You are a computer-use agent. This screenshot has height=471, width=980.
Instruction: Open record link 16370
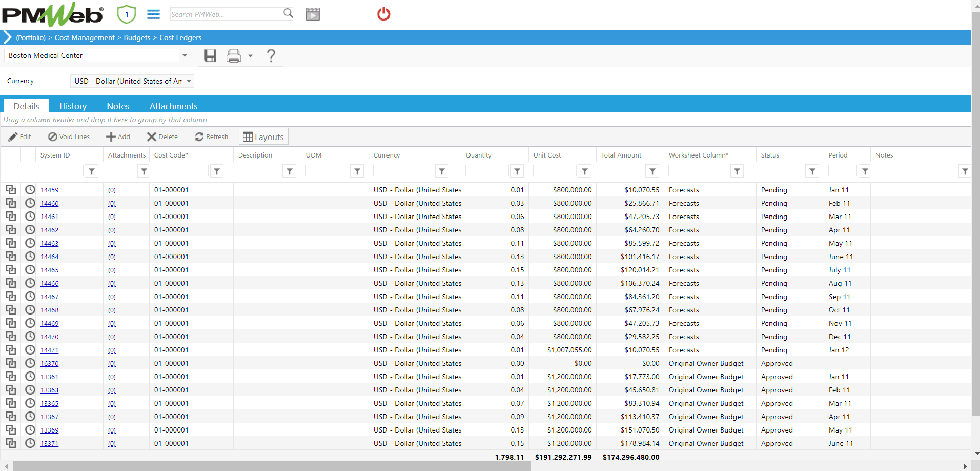(50, 363)
